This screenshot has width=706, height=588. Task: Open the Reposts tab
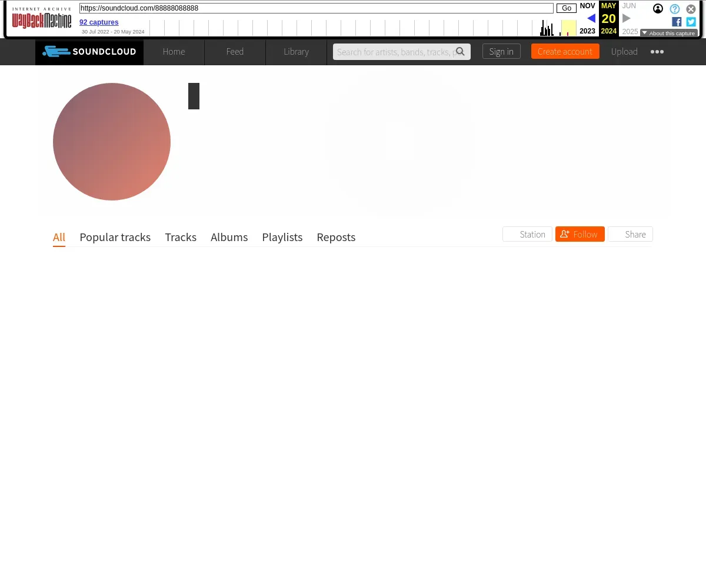pyautogui.click(x=336, y=237)
